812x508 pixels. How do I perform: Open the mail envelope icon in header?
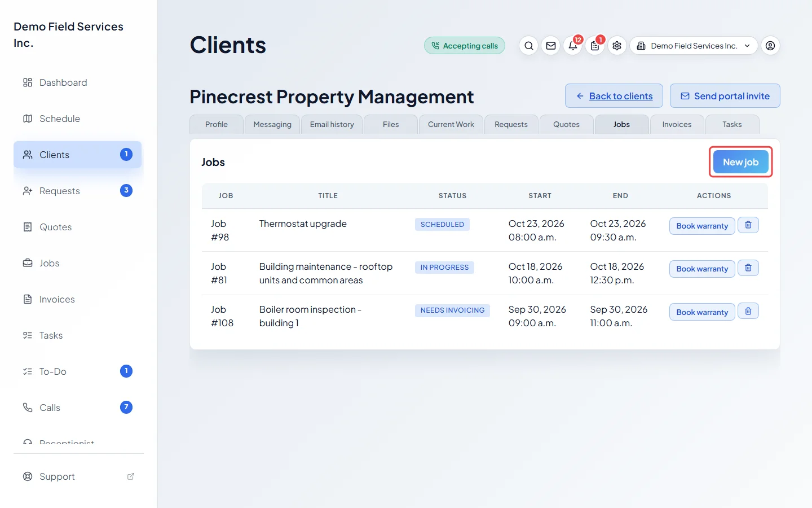coord(551,46)
